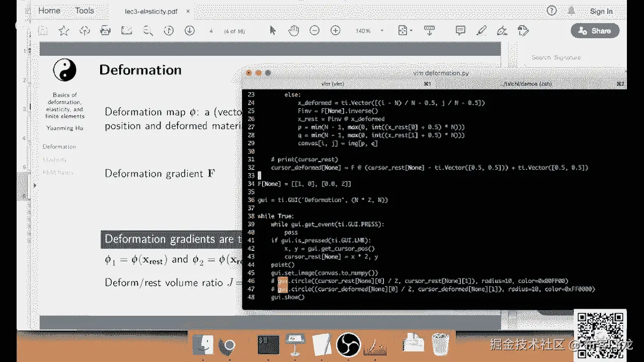644x362 pixels.
Task: Click the page number field showing 4
Action: (x=211, y=31)
